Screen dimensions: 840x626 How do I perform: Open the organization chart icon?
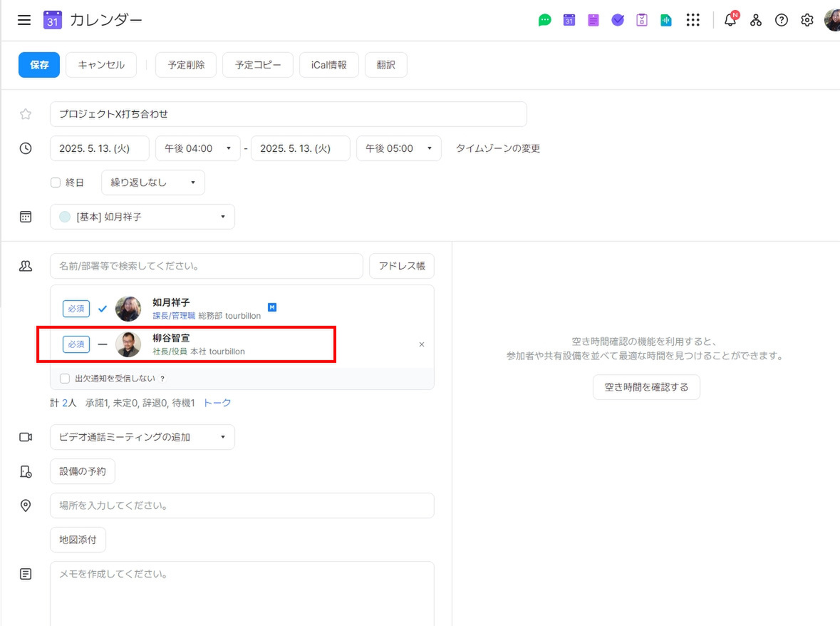tap(756, 20)
